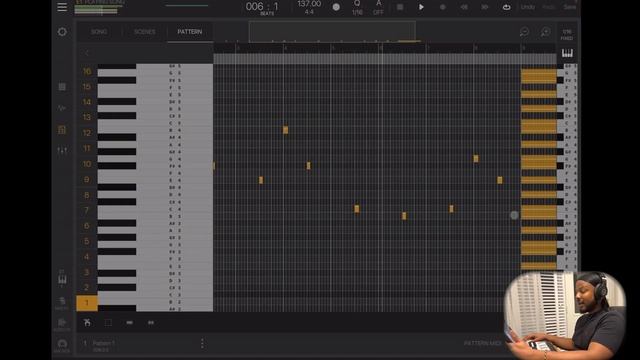Switch to the SCENES tab
Viewport: 640px width, 360px height.
(144, 32)
